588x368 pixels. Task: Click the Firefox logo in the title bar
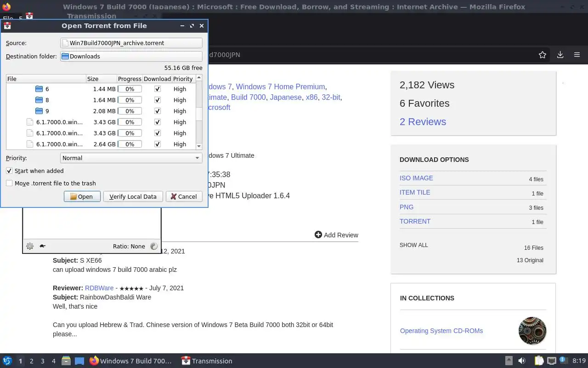click(x=6, y=7)
